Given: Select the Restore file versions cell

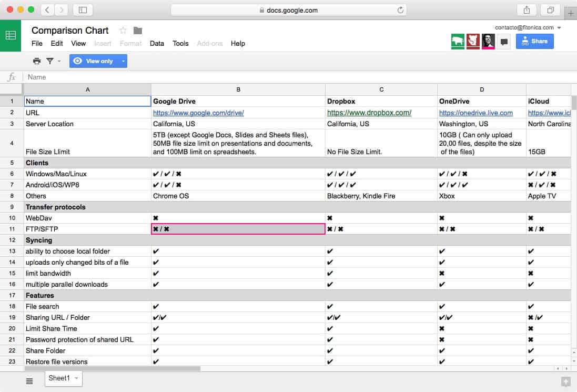Looking at the screenshot, I should [88, 361].
